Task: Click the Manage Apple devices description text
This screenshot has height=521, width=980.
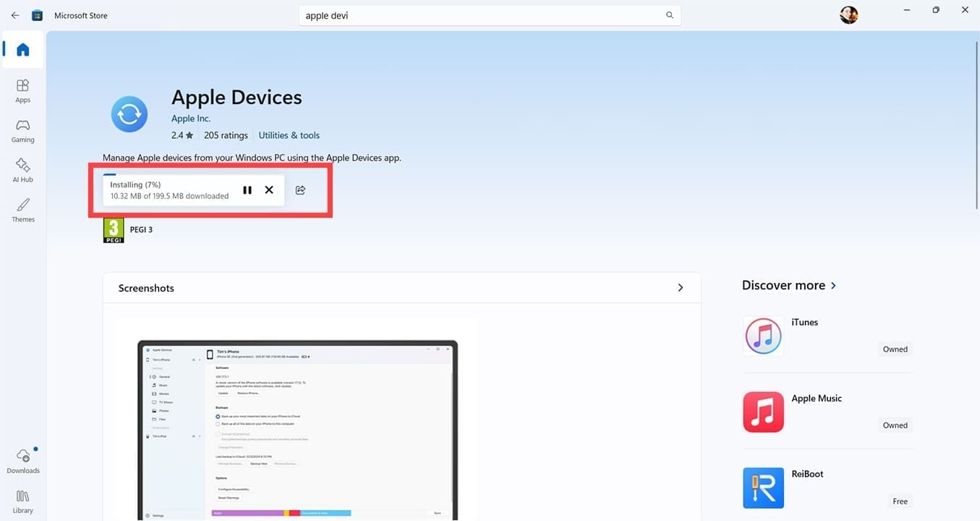Action: tap(252, 158)
